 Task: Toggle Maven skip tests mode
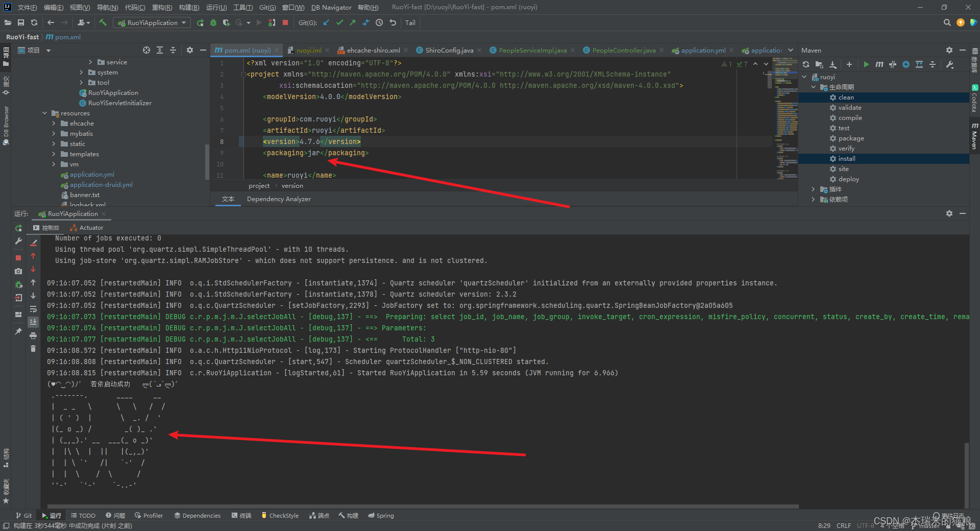pyautogui.click(x=906, y=64)
